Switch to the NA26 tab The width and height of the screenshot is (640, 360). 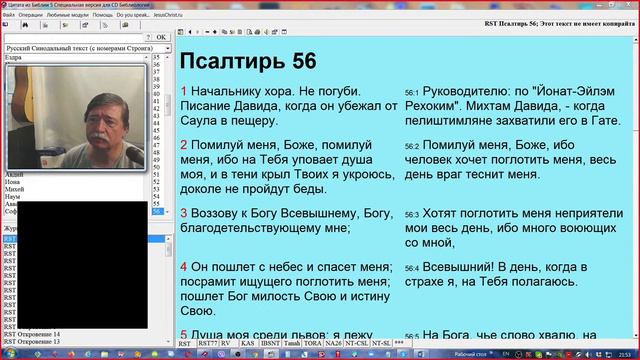tap(333, 344)
